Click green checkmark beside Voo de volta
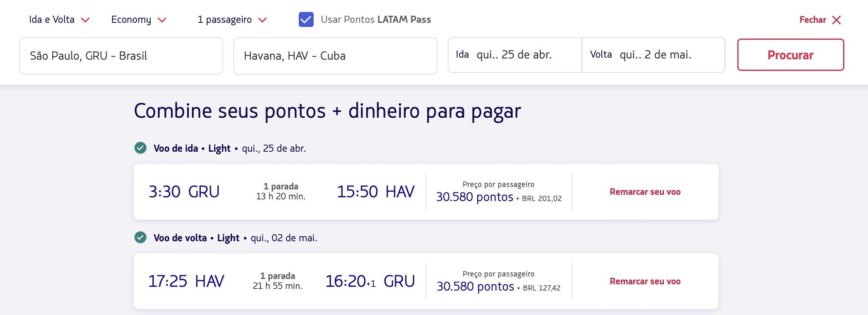This screenshot has width=868, height=315. (x=140, y=237)
